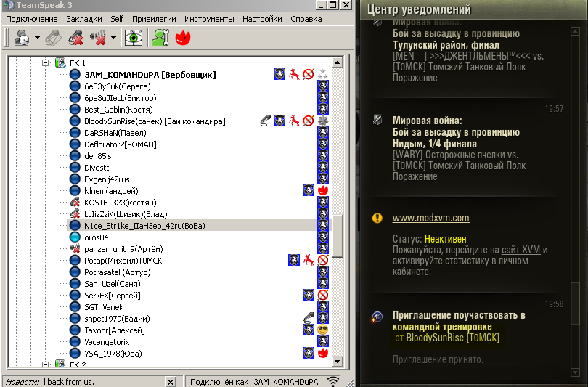The image size is (588, 387).
Task: Select user Evgenij42rus
Action: [107, 179]
